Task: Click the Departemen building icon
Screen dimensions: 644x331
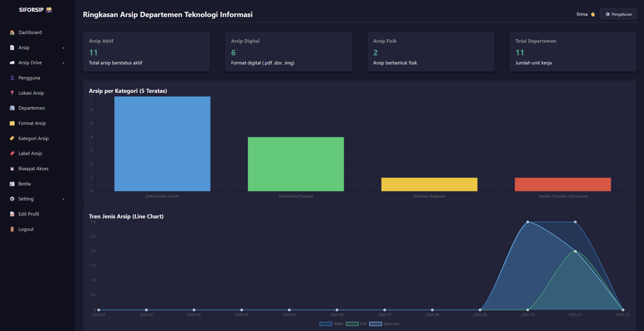Action: (12, 108)
